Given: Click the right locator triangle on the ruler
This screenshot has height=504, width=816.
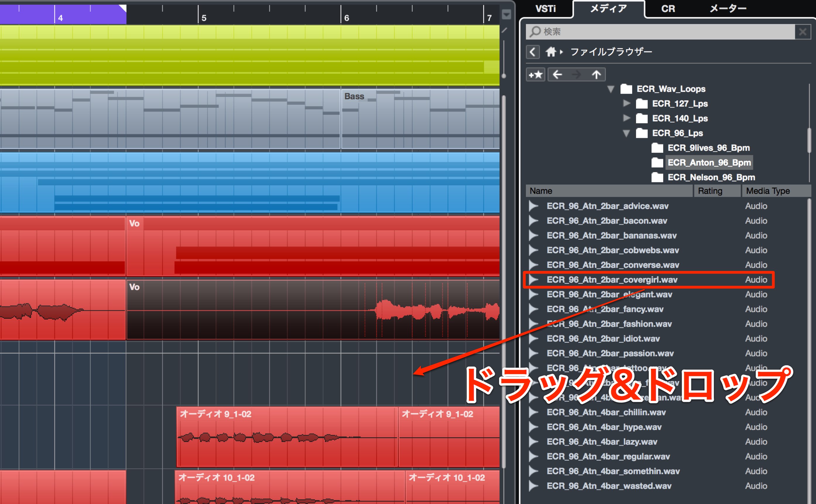Looking at the screenshot, I should click(x=123, y=8).
